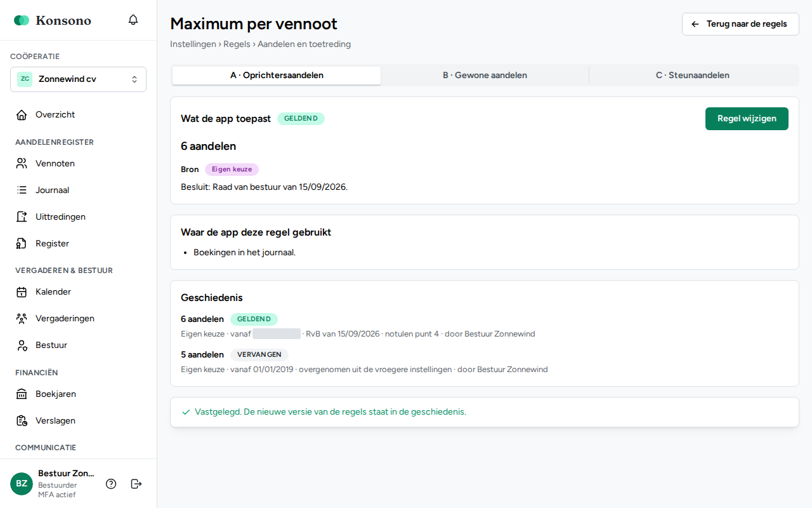Click 'Waar de app deze regel gebruikt' heading
The height and width of the screenshot is (508, 812).
256,232
